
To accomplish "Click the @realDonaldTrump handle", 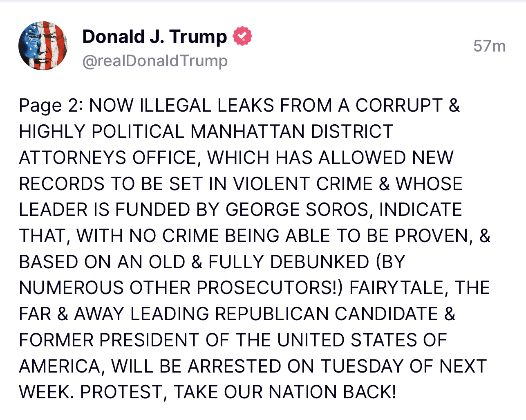I will 155,61.
